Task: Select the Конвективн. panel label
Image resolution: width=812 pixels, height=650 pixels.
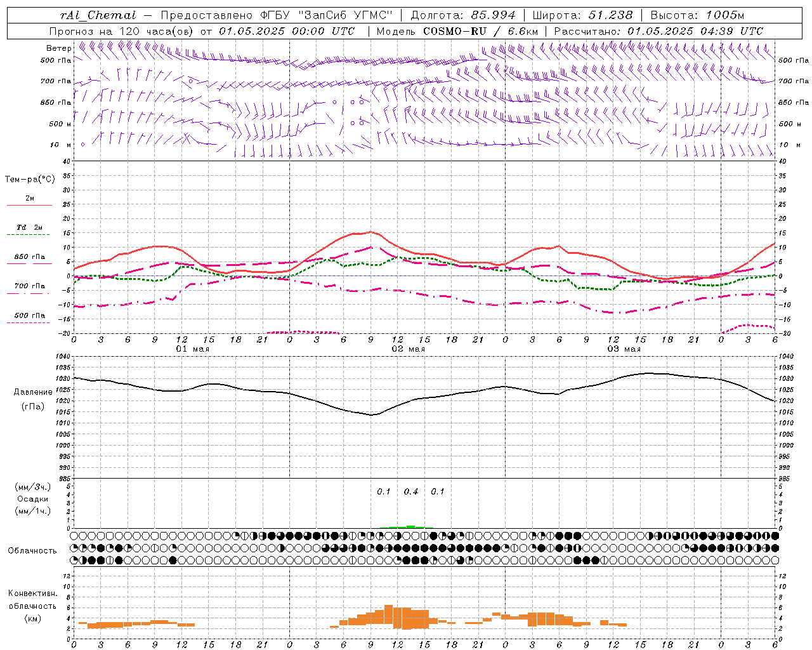Action: pyautogui.click(x=32, y=593)
